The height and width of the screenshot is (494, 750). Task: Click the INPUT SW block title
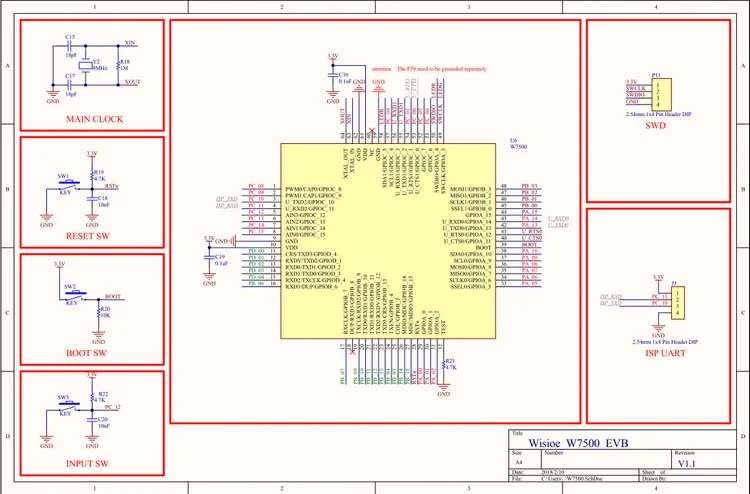[x=87, y=464]
